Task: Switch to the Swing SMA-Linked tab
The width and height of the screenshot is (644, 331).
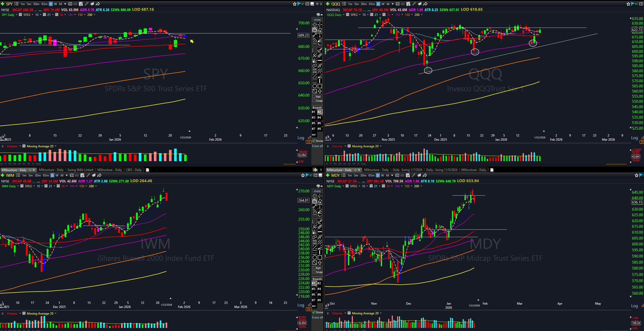Action: tap(80, 170)
